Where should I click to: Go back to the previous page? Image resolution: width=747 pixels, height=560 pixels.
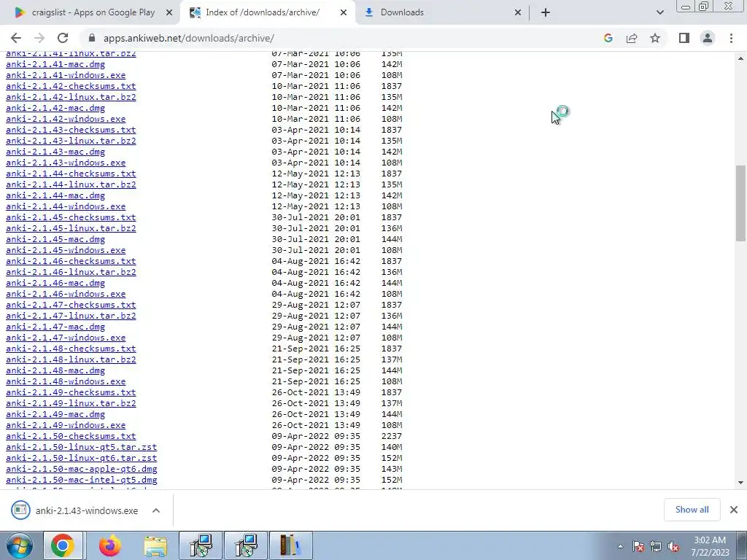16,38
